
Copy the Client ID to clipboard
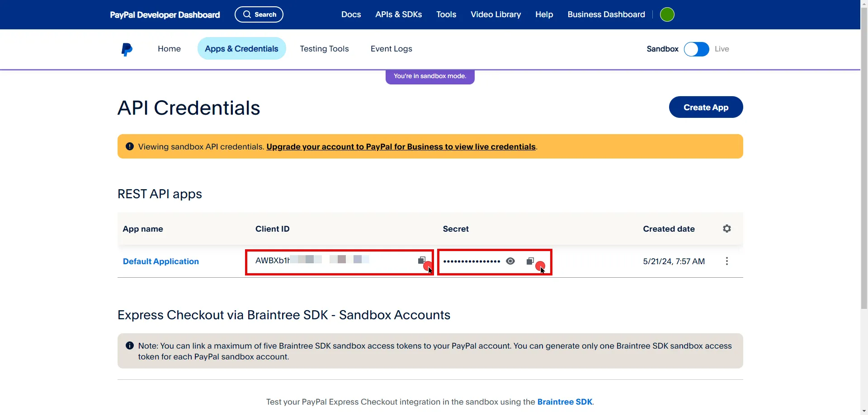point(422,261)
